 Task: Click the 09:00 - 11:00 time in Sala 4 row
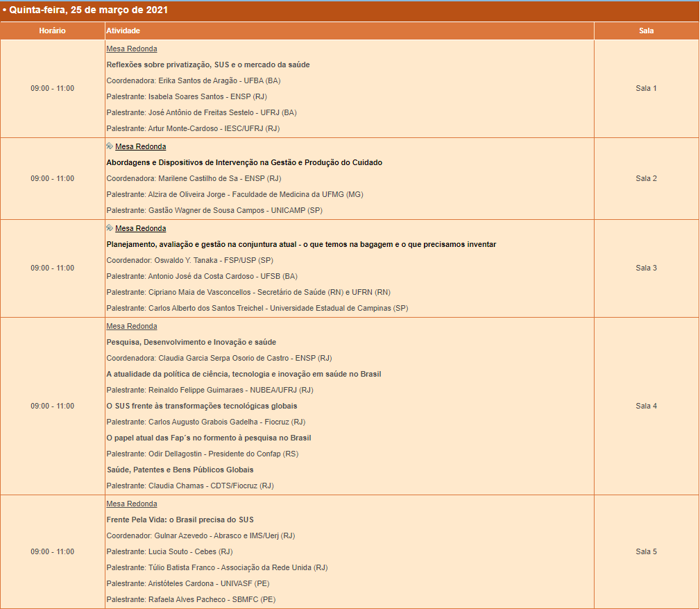coord(52,406)
